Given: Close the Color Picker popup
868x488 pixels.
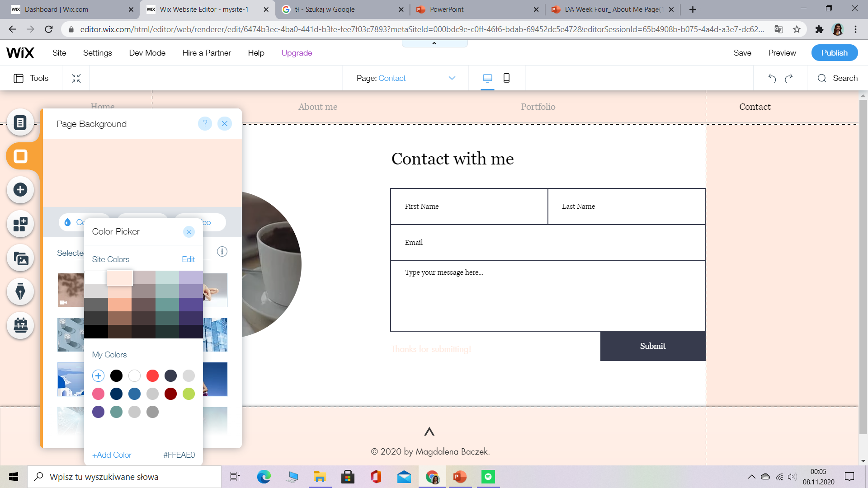Looking at the screenshot, I should point(189,232).
